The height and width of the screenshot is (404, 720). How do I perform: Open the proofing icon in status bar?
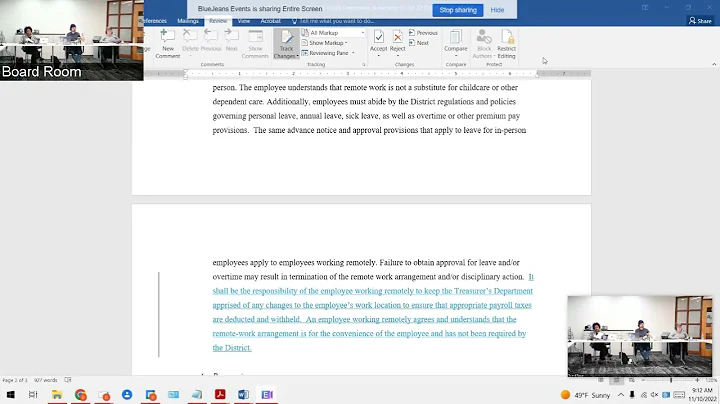click(68, 380)
